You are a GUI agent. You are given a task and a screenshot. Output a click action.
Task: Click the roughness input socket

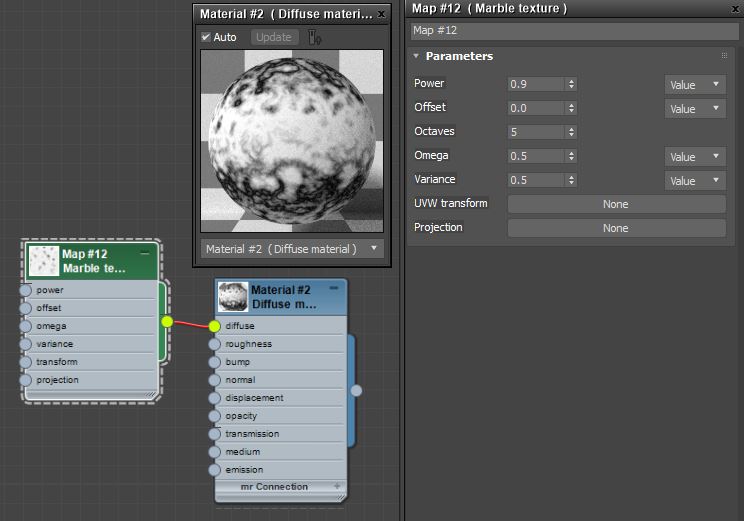214,344
